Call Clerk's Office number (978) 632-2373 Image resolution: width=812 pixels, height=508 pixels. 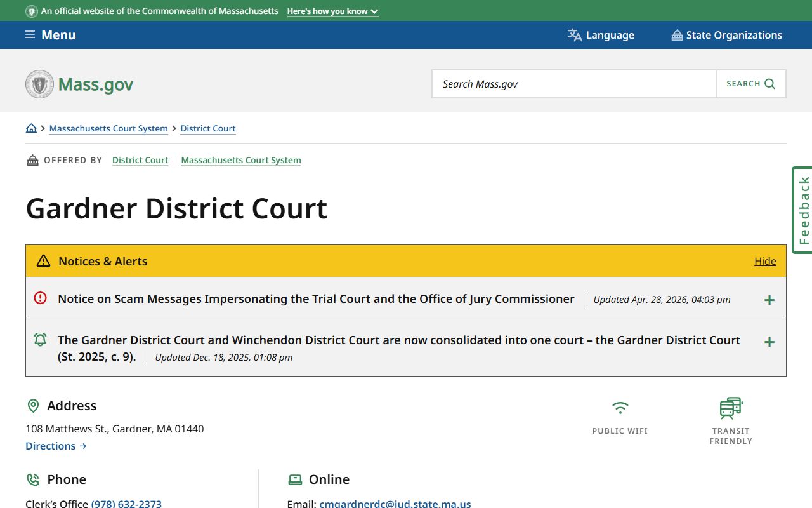(x=126, y=504)
